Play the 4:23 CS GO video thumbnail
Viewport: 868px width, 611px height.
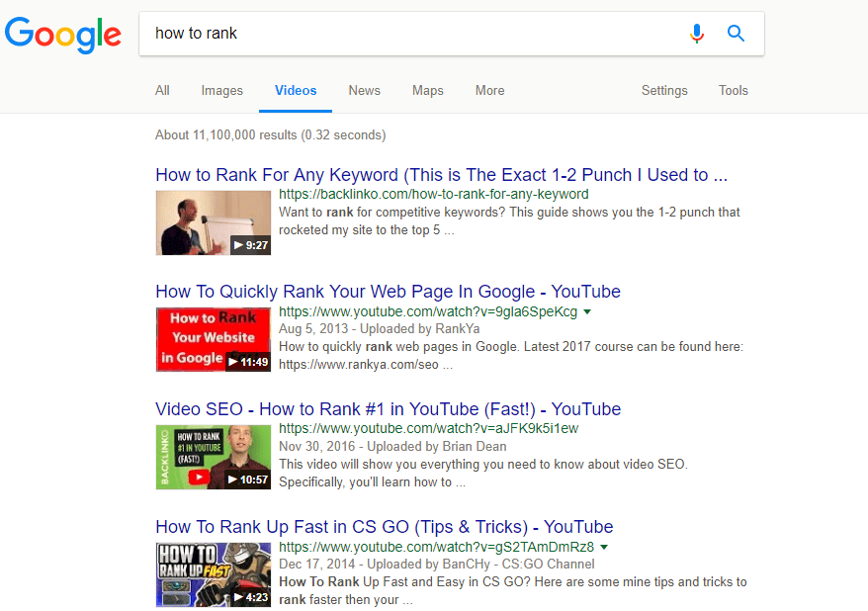[214, 574]
